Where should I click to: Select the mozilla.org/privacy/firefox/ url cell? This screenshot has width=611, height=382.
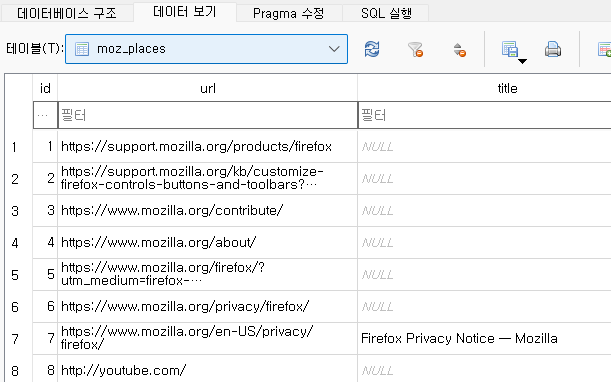(208, 307)
